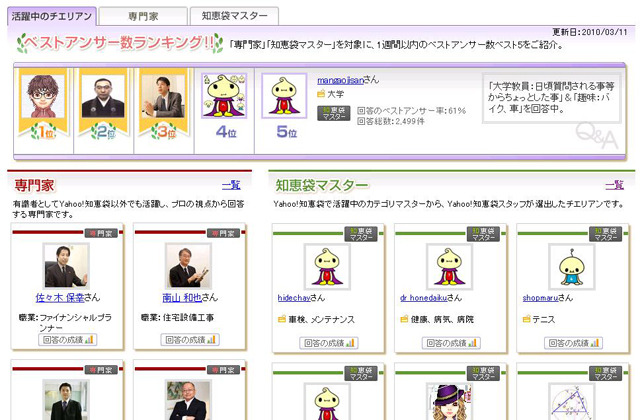Open mangaojisan's profile link
The height and width of the screenshot is (420, 640).
[340, 80]
